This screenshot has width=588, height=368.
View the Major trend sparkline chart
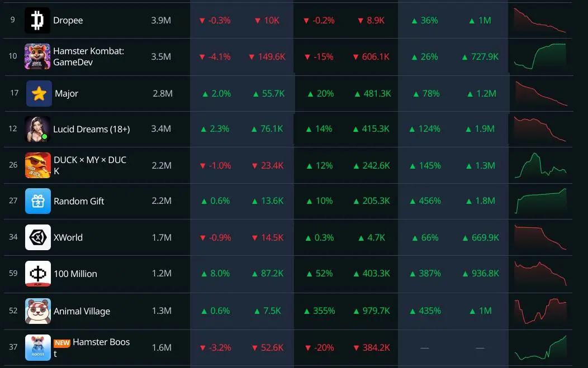click(x=541, y=93)
